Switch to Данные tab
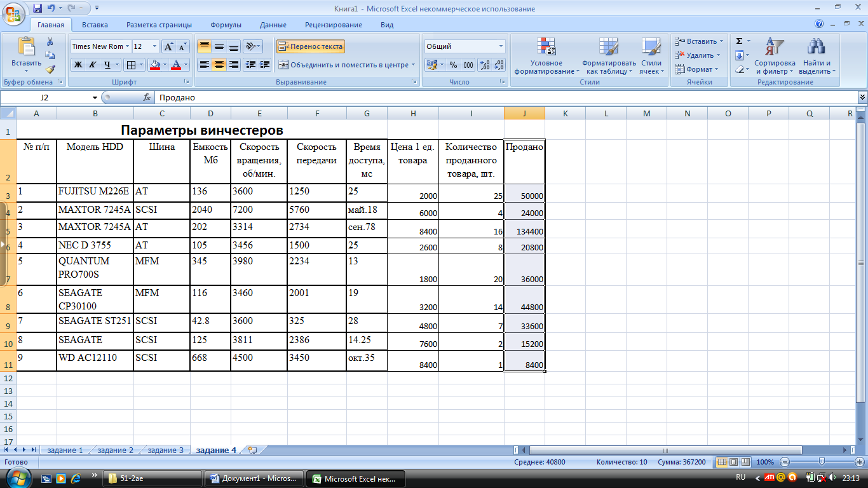The height and width of the screenshot is (488, 868). 273,25
